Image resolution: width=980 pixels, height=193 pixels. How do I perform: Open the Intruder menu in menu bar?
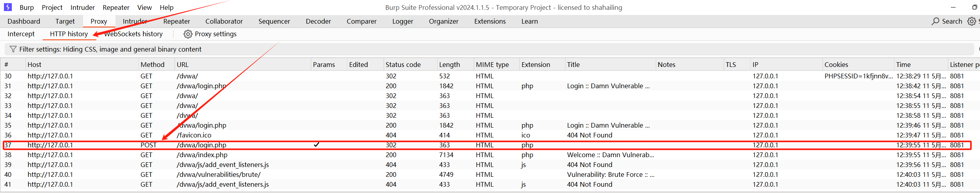click(83, 7)
